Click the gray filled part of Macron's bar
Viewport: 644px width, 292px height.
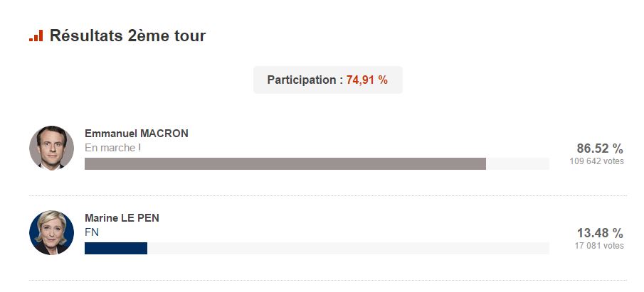[285, 163]
